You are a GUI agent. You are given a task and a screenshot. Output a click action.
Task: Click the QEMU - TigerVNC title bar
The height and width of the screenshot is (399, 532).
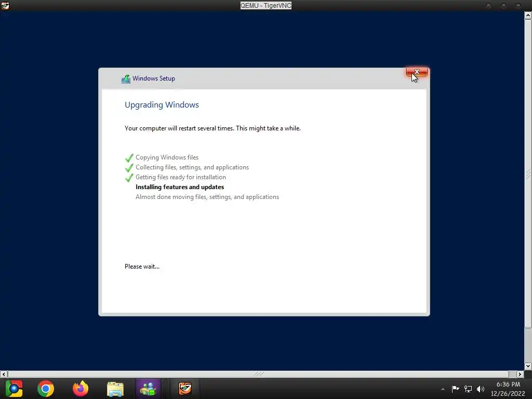265,5
